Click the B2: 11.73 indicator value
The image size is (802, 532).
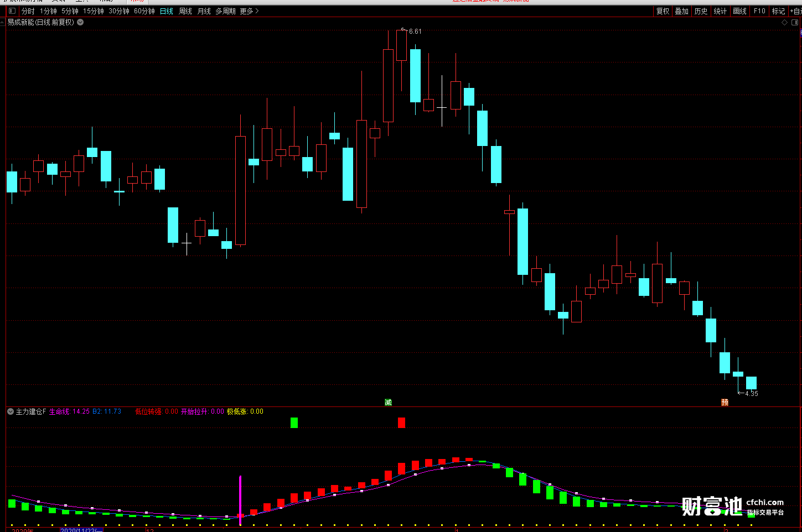click(x=107, y=411)
